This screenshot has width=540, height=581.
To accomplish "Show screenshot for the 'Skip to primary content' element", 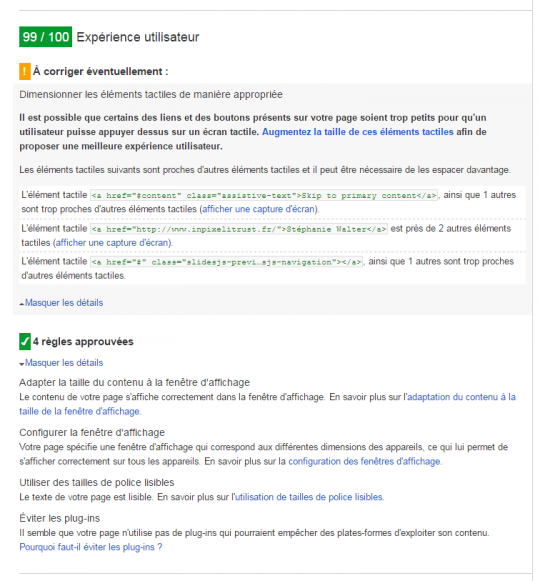I will [259, 209].
